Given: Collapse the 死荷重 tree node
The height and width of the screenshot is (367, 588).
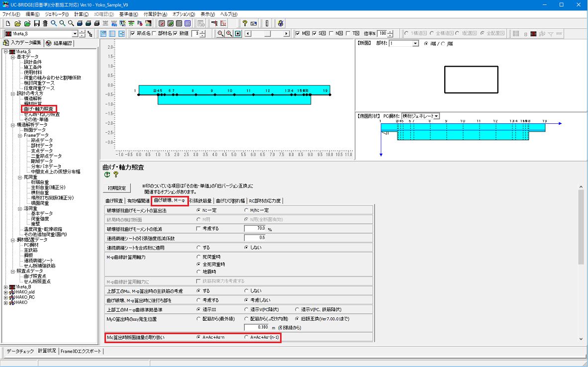Looking at the screenshot, I should [x=20, y=177].
